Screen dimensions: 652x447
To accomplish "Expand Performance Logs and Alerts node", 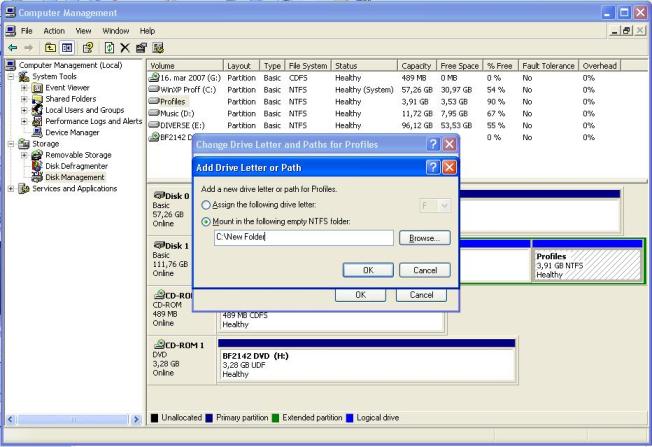I will tap(24, 121).
